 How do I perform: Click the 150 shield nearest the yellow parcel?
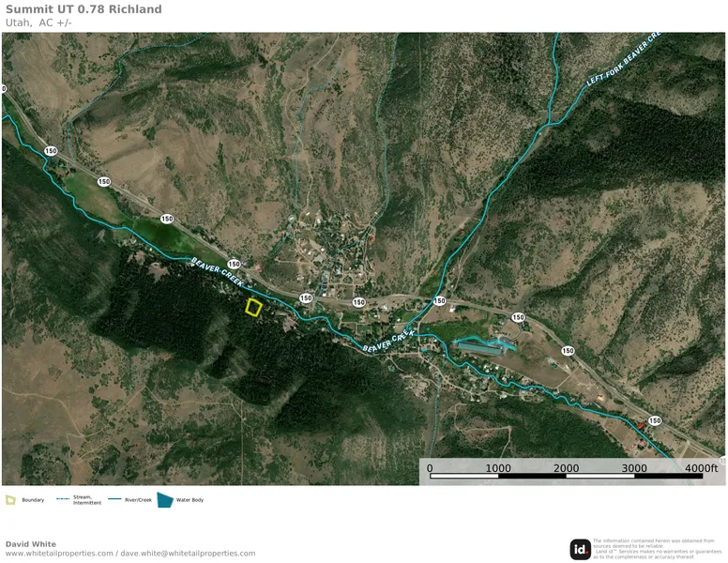coord(234,264)
